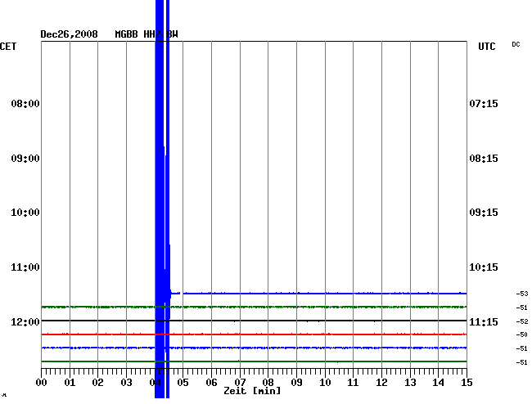
Task: Click the red seismogram trace line
Action: click(x=254, y=334)
